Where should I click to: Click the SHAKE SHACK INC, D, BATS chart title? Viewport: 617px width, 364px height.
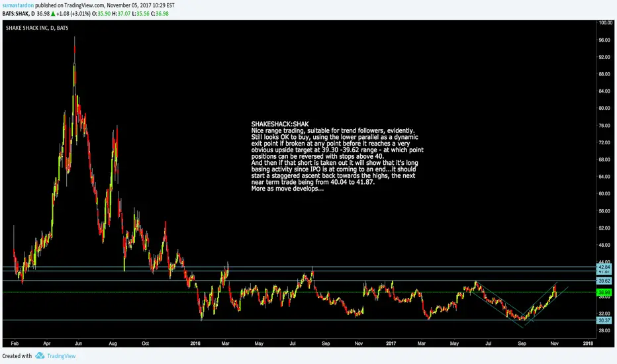pyautogui.click(x=37, y=28)
